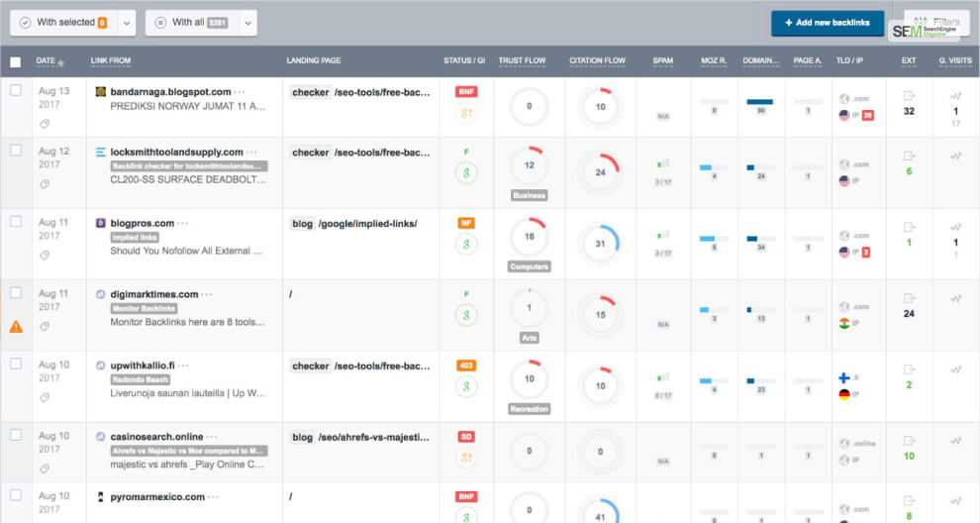
Task: Click the red IP count badge 28
Action: pos(867,115)
